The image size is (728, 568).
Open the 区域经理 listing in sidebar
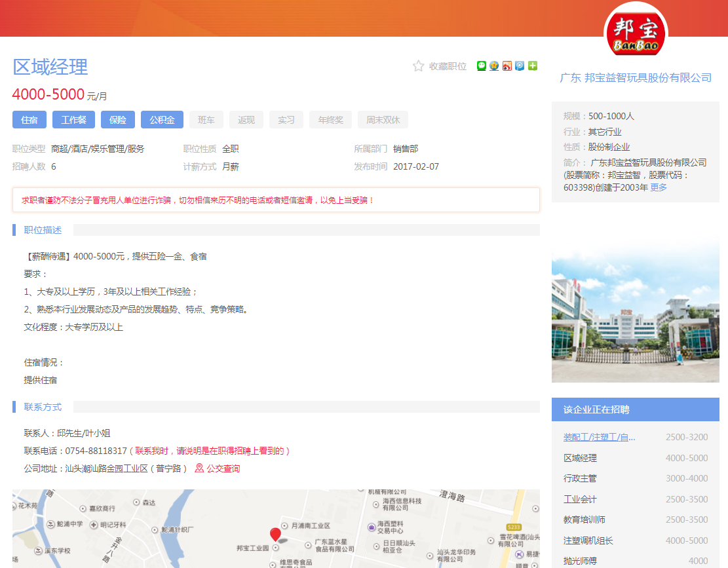click(580, 458)
